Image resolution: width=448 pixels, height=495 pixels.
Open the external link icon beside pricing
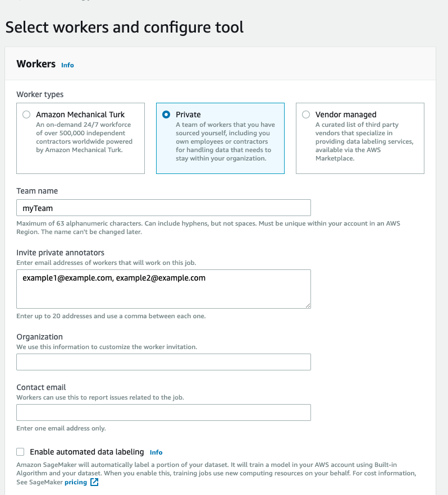(x=94, y=482)
